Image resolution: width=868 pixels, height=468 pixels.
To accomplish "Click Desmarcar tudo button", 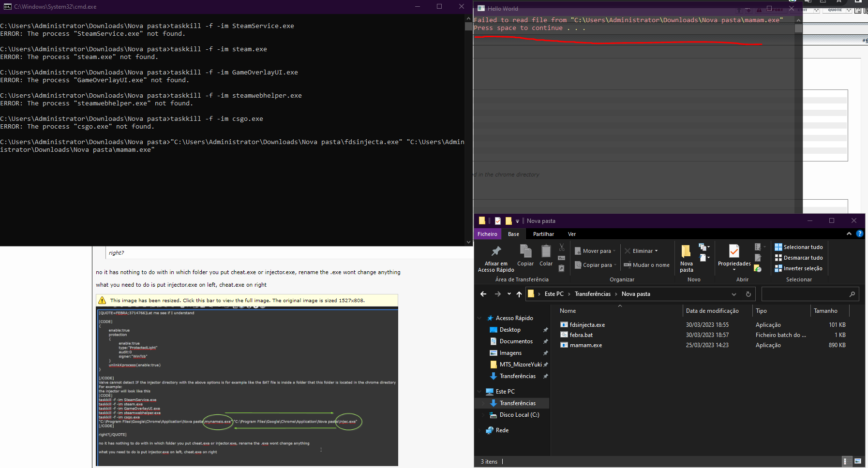I will click(799, 258).
